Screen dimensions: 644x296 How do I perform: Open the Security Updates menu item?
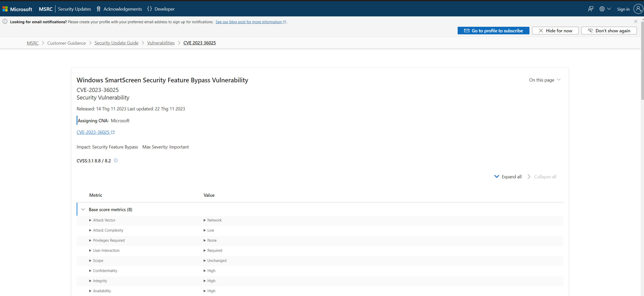74,9
